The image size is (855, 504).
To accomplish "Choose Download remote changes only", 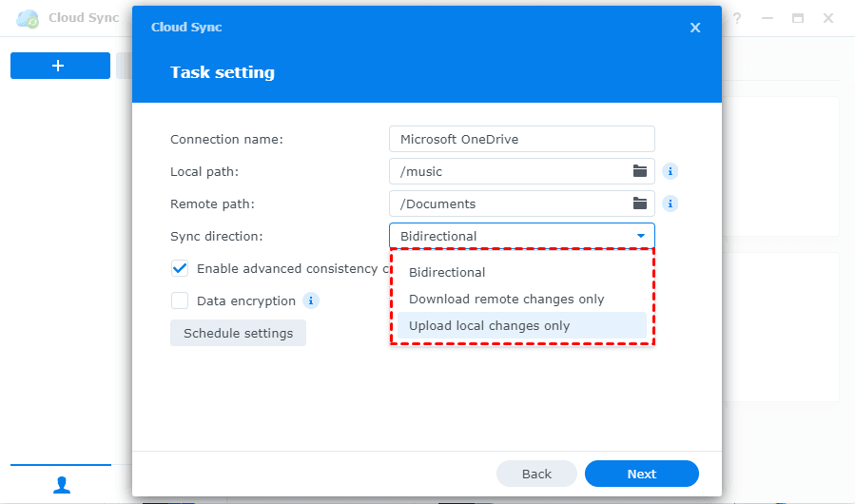I will 506,299.
